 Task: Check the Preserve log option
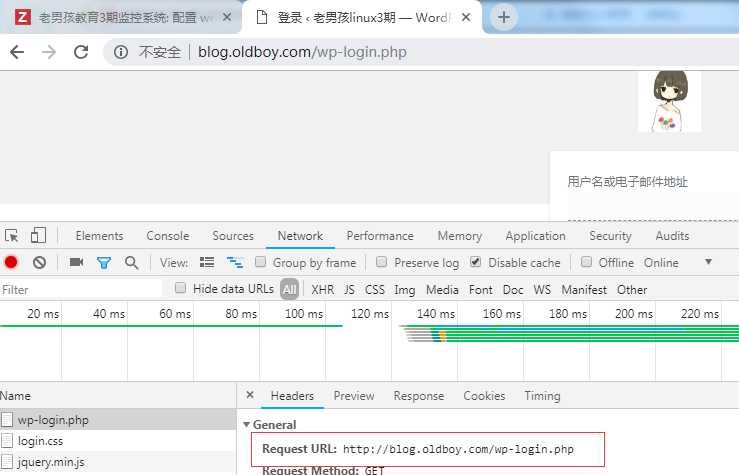(x=382, y=262)
